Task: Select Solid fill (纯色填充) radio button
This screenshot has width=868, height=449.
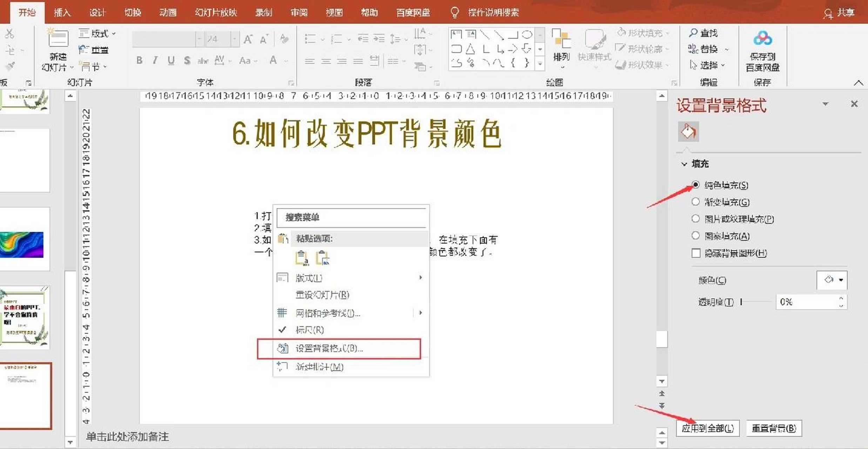Action: pos(695,185)
